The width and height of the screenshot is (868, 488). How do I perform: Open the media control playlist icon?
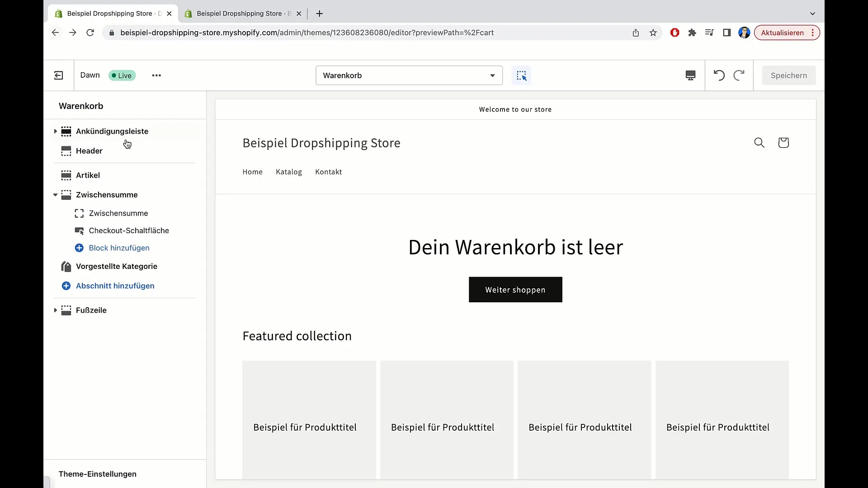(x=709, y=33)
